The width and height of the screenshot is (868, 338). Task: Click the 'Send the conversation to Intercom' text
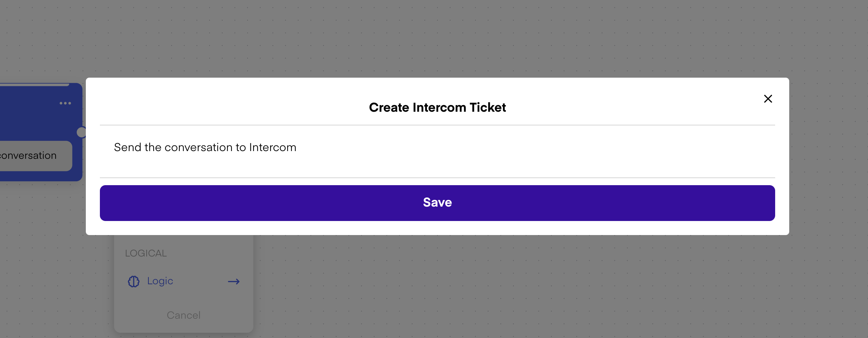click(205, 147)
